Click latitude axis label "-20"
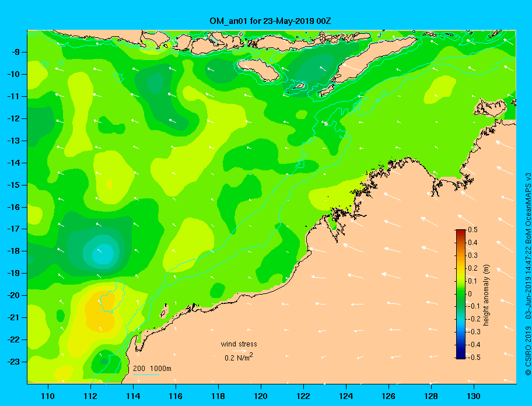This screenshot has height=406, width=532. point(13,295)
